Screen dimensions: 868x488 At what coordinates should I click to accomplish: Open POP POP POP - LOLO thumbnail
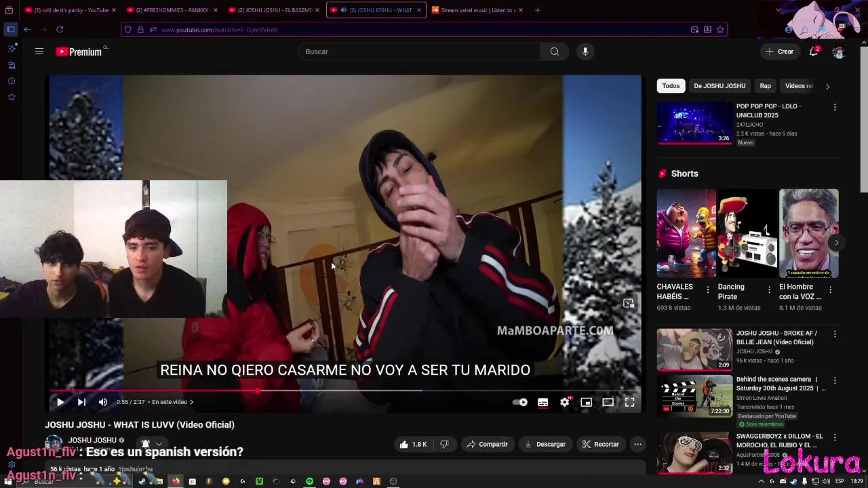point(694,123)
